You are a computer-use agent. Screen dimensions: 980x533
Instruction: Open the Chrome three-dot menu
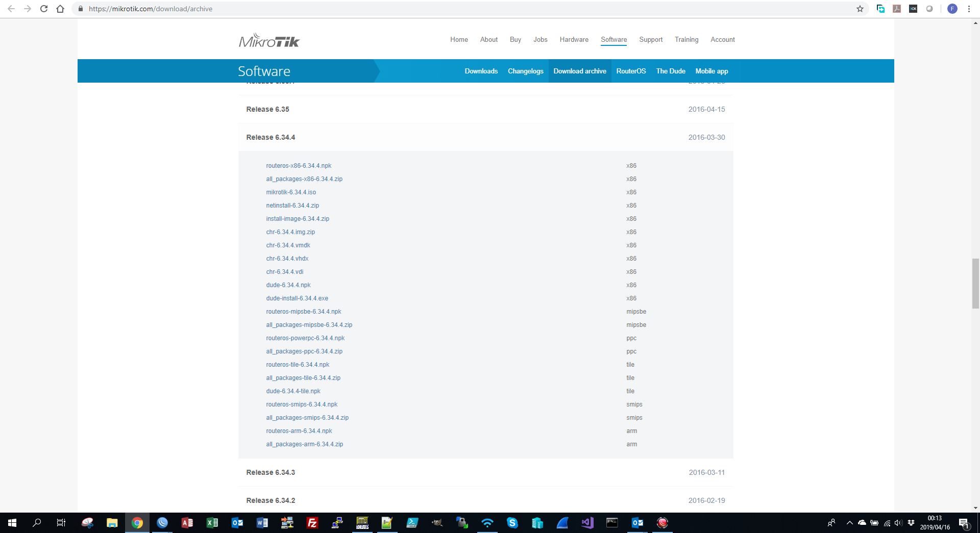click(x=969, y=9)
